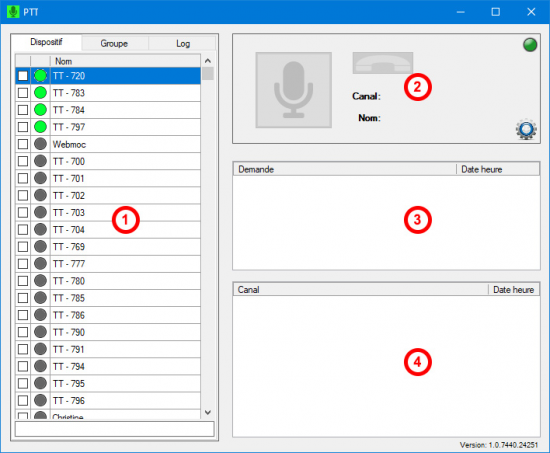Click Date heure header in Demande table

click(x=498, y=169)
